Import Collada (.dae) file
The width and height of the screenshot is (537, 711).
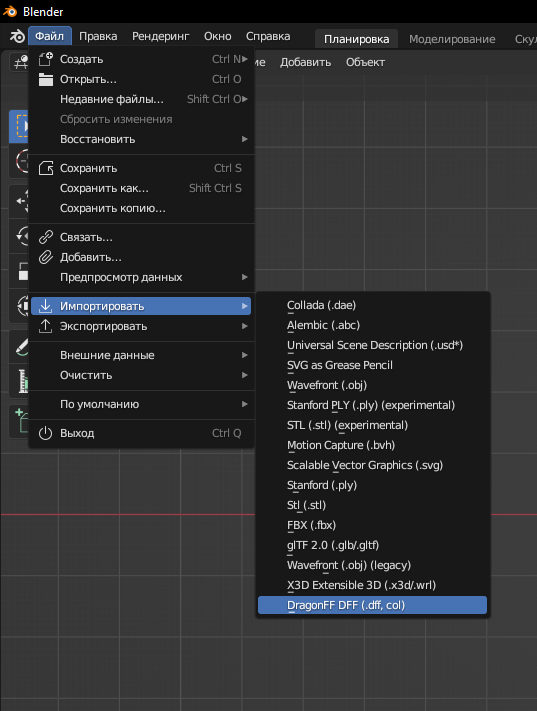pos(372,305)
